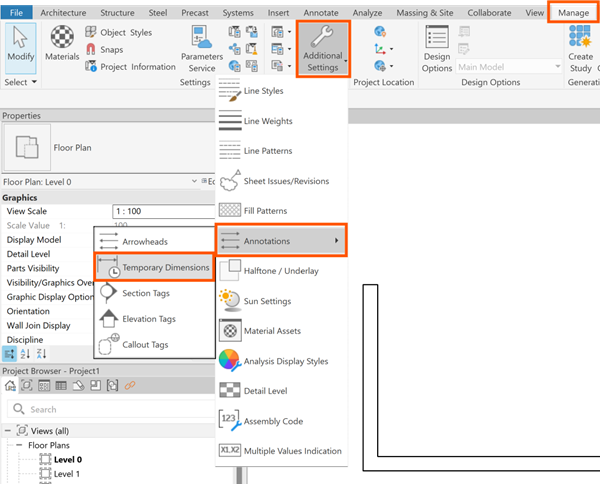Open Project Information
The image size is (600, 484).
coord(130,67)
